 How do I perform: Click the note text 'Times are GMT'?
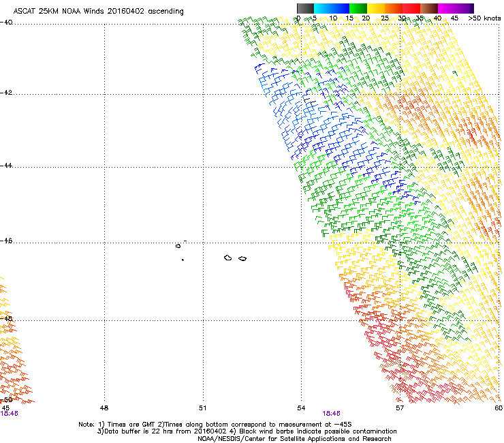[x=131, y=425]
